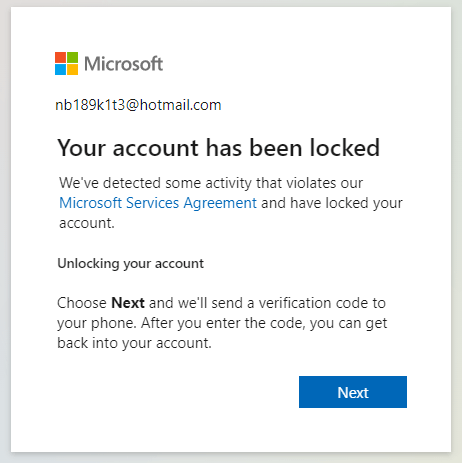The height and width of the screenshot is (463, 462).
Task: Select the nb189k1t3@hotmail.com email address
Action: click(x=138, y=105)
